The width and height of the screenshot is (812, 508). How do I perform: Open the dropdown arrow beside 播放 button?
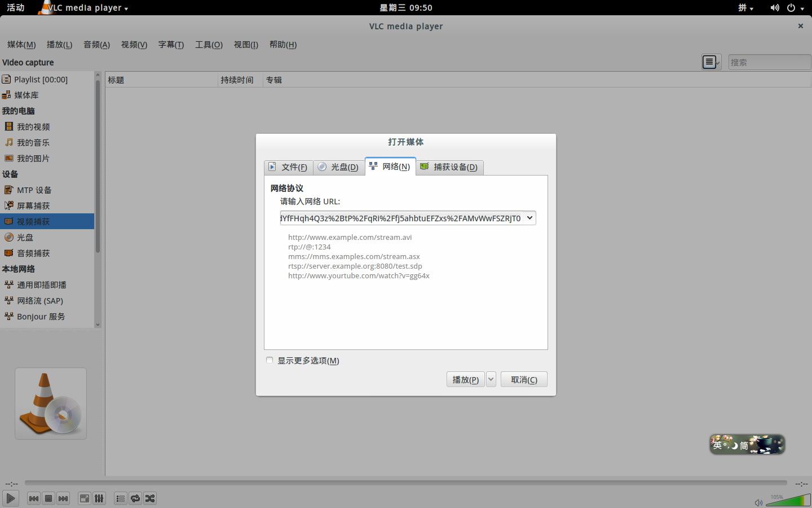tap(491, 379)
